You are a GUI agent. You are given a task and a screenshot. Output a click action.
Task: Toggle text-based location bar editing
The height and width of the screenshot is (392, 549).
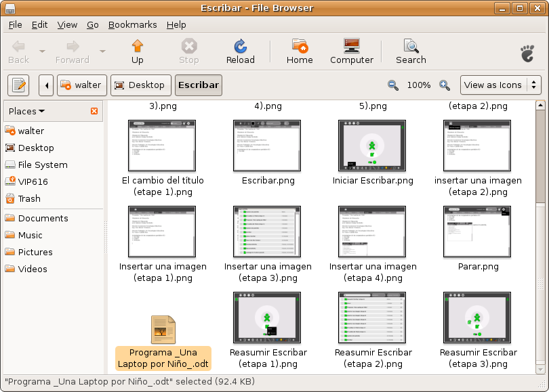click(x=18, y=85)
